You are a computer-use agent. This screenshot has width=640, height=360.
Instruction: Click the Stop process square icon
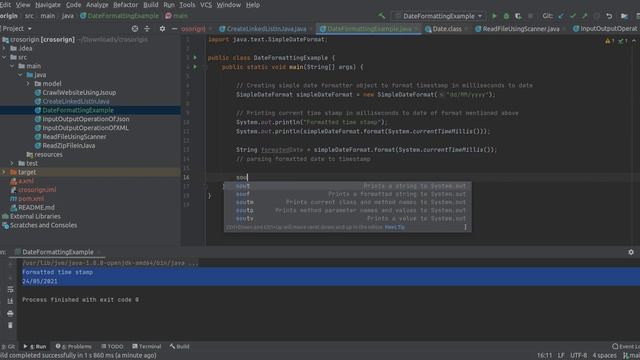coord(530,16)
